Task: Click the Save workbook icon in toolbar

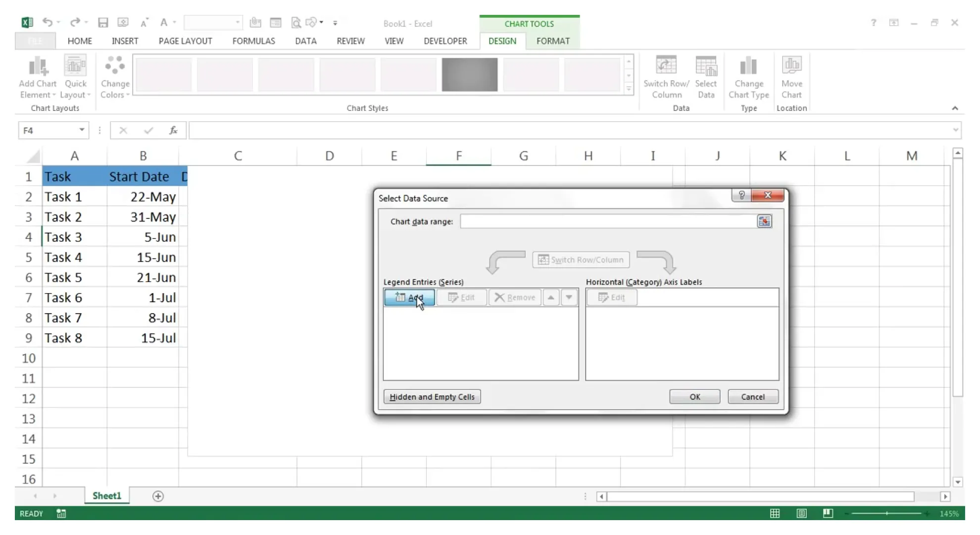Action: pyautogui.click(x=102, y=23)
